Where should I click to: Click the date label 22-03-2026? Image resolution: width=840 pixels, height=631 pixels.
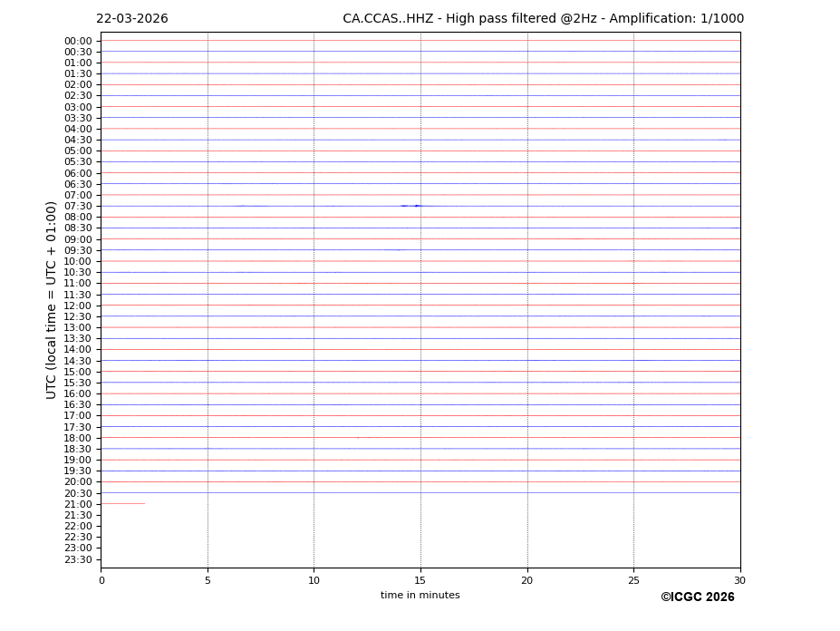[132, 19]
